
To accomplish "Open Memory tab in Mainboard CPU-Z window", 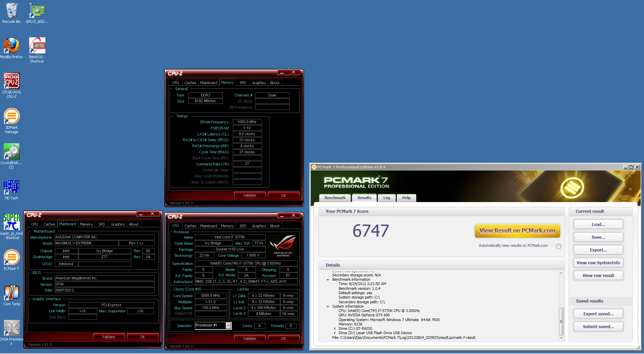I will click(x=86, y=224).
